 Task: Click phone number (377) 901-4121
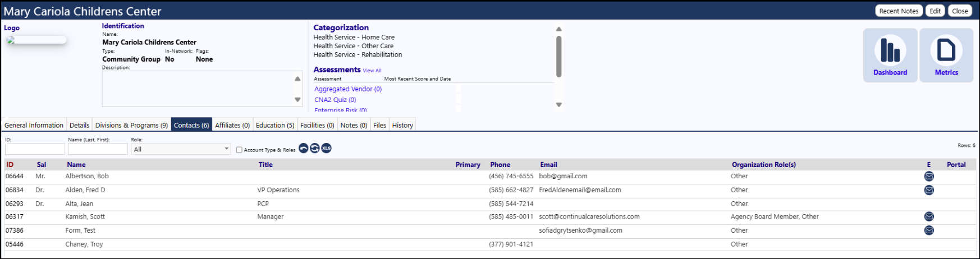511,244
